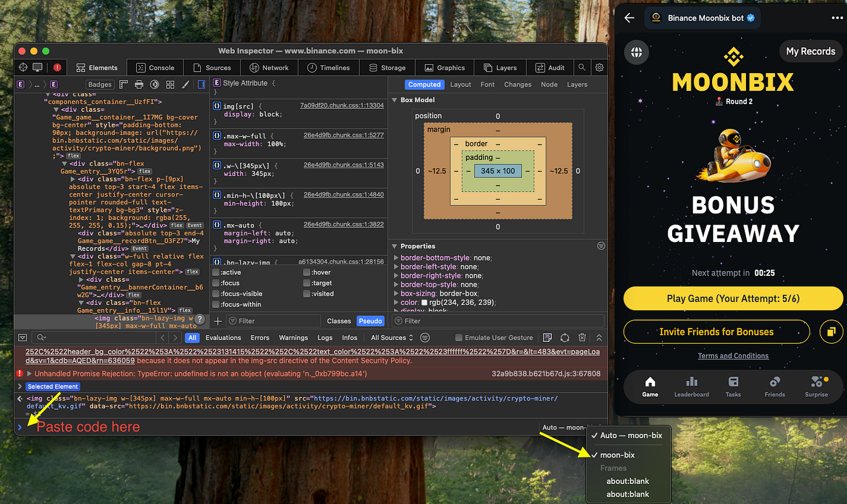The height and width of the screenshot is (504, 847).
Task: Click the paint brush paint-flashing icon
Action: click(x=186, y=85)
